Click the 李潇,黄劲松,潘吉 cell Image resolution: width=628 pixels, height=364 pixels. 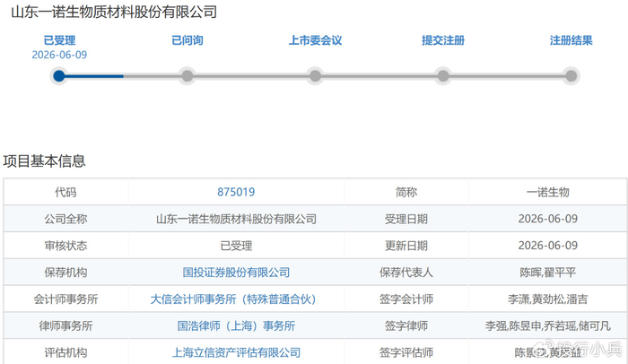pyautogui.click(x=547, y=299)
